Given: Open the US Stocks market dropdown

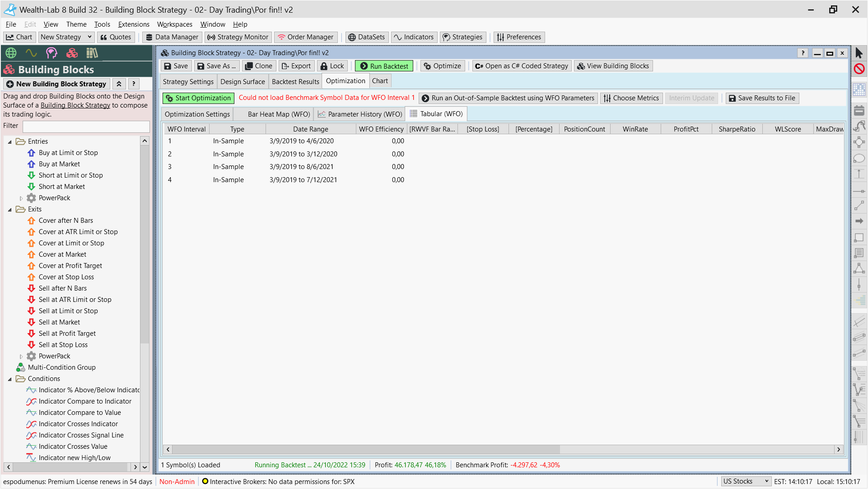Looking at the screenshot, I should 746,481.
